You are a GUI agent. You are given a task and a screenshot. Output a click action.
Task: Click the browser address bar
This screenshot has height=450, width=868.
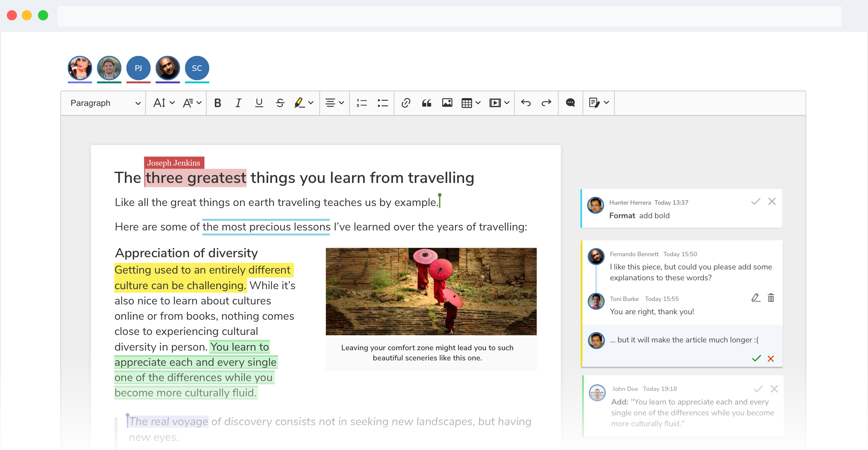pyautogui.click(x=449, y=16)
